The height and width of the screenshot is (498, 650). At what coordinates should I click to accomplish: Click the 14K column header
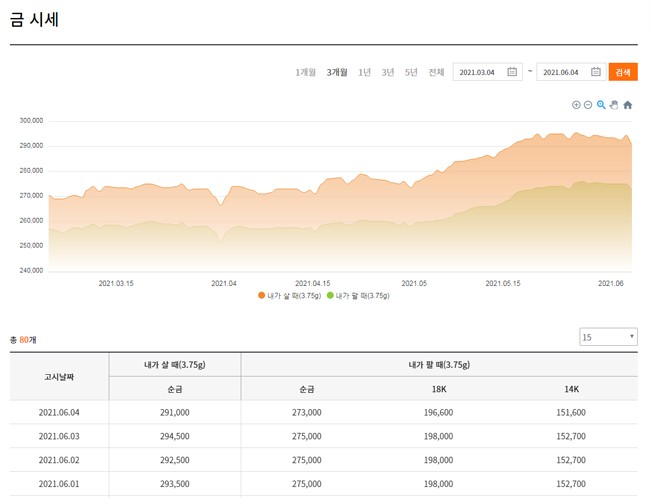click(571, 389)
